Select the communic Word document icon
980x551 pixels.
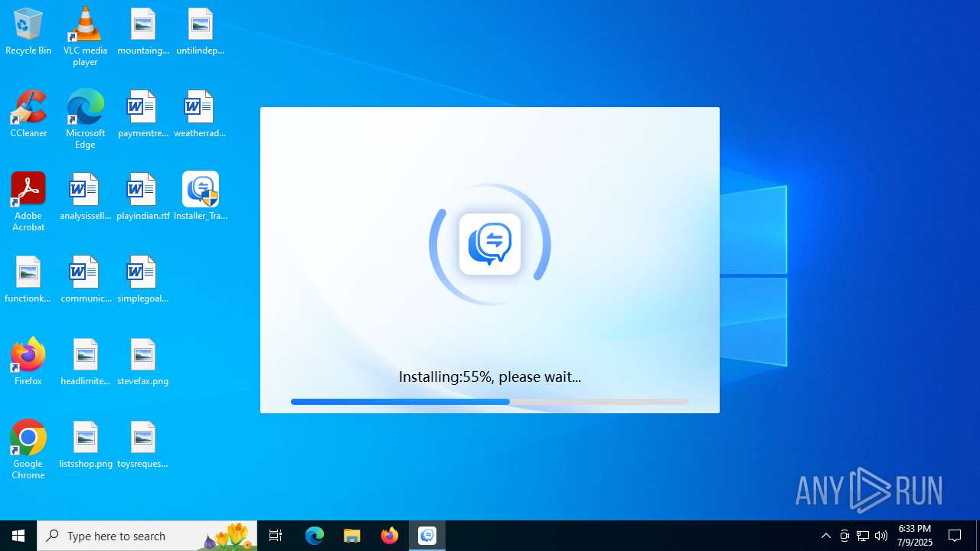coord(85,280)
